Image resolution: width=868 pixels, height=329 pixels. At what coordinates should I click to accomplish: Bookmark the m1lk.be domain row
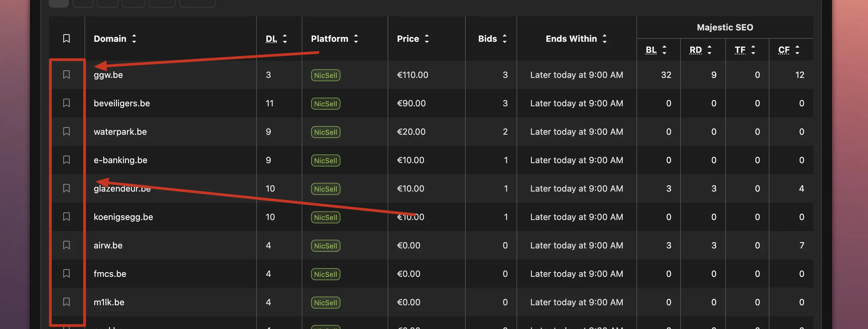click(x=66, y=302)
